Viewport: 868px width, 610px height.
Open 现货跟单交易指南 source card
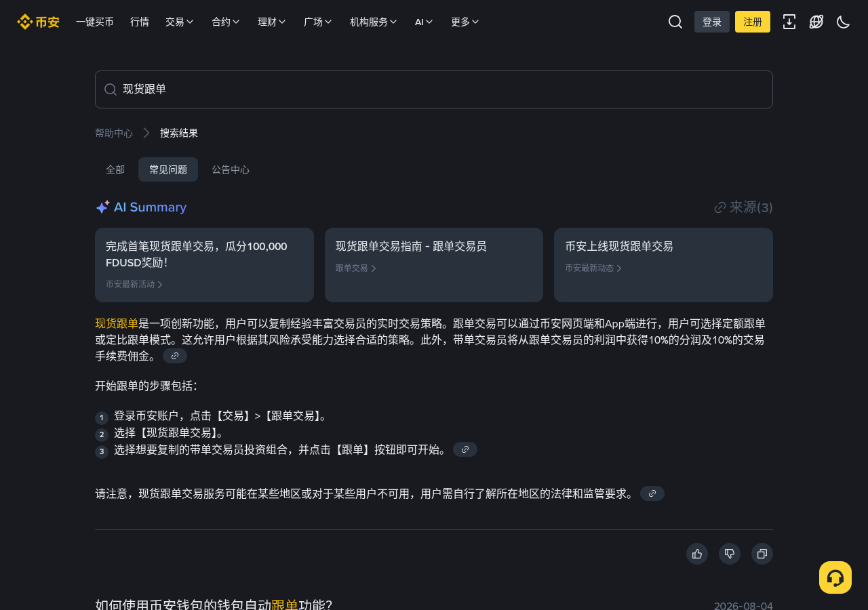(x=434, y=265)
